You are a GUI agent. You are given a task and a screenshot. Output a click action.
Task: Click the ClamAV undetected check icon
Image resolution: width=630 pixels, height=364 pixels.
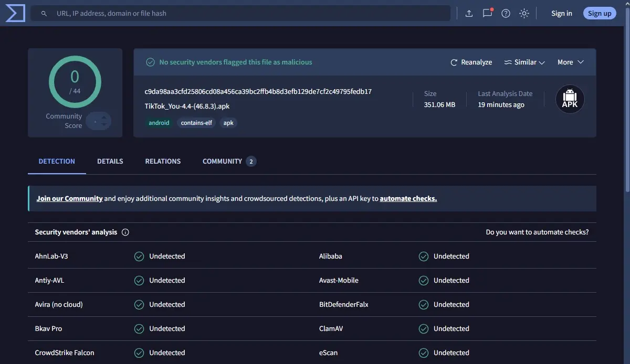tap(424, 329)
